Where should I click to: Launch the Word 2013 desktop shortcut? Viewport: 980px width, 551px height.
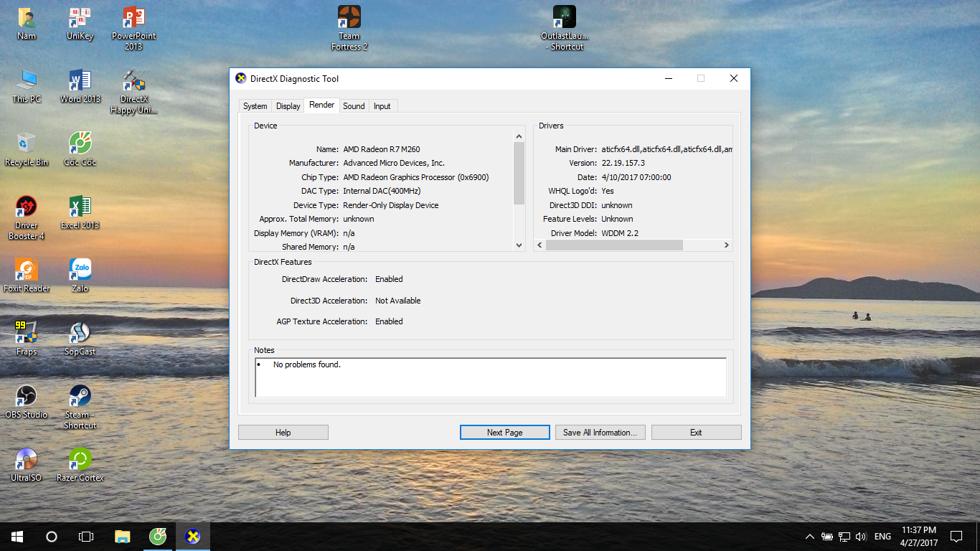tap(80, 87)
